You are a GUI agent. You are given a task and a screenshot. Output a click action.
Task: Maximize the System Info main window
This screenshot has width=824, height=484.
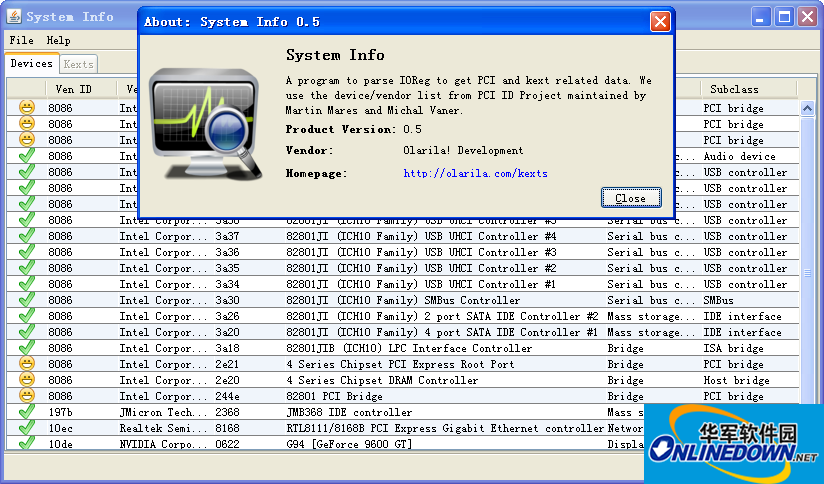point(784,17)
